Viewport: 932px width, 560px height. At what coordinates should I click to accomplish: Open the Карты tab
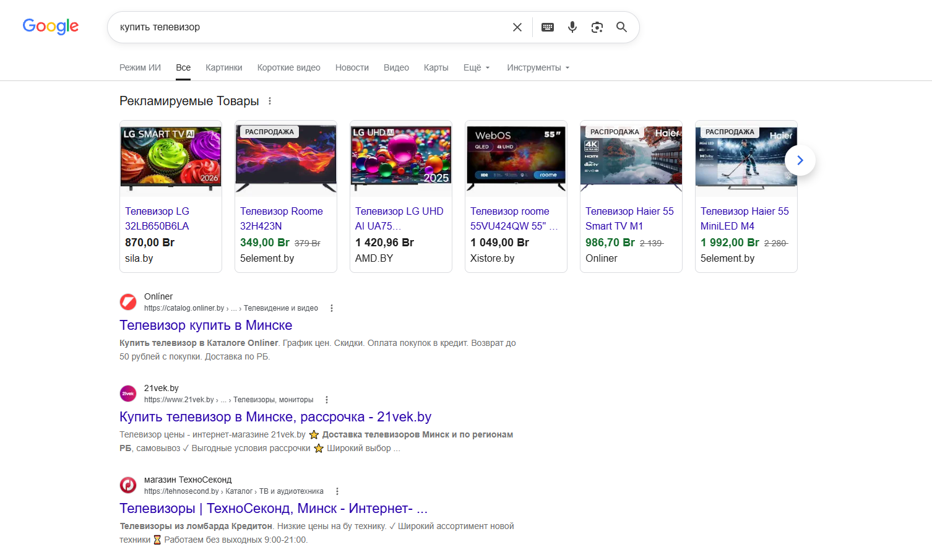click(x=436, y=67)
